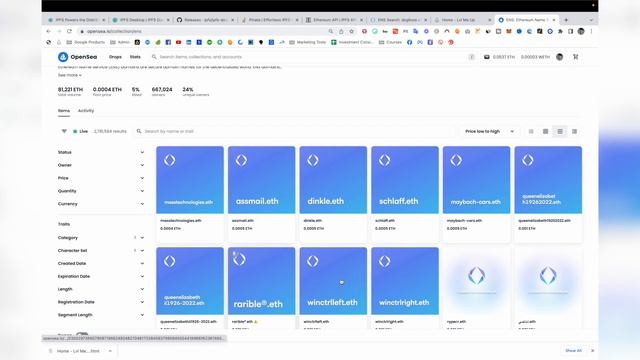This screenshot has width=640, height=360.
Task: Open the masstechnologies.eth item card
Action: [190, 194]
